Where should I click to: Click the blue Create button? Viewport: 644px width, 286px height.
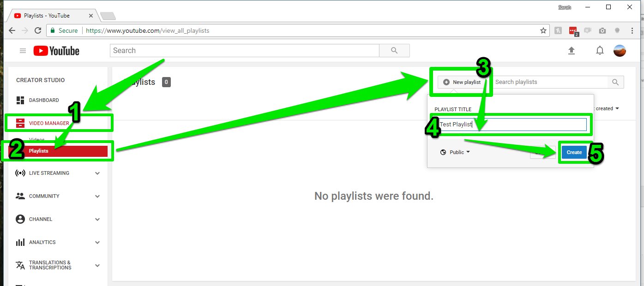coord(574,152)
